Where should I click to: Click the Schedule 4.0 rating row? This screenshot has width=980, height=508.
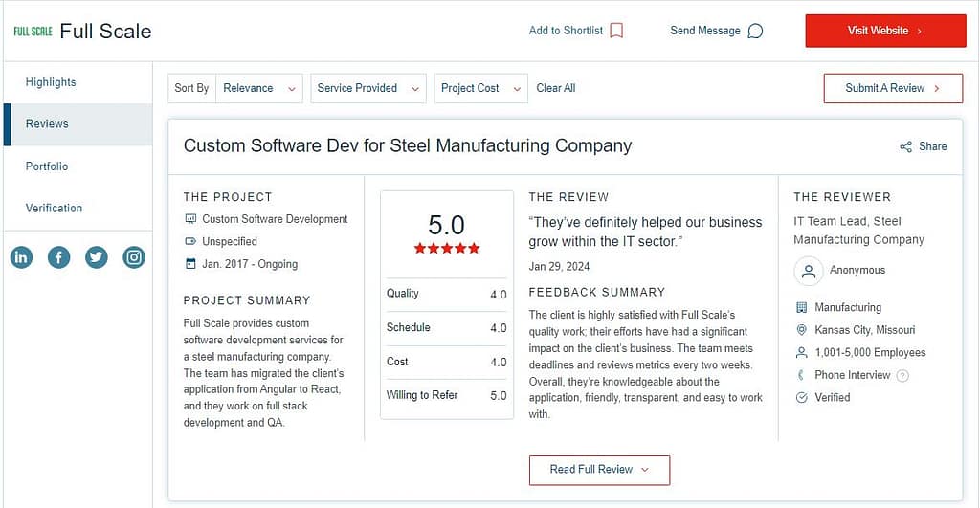(446, 328)
